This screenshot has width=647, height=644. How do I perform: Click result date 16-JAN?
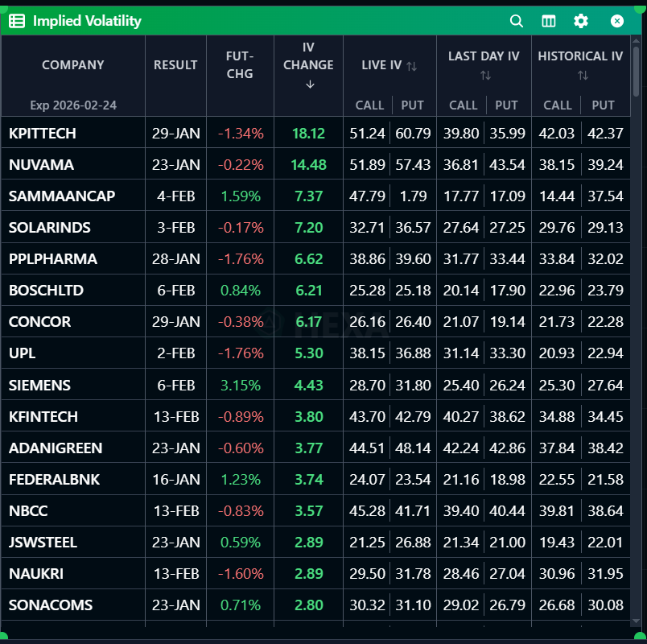(175, 479)
